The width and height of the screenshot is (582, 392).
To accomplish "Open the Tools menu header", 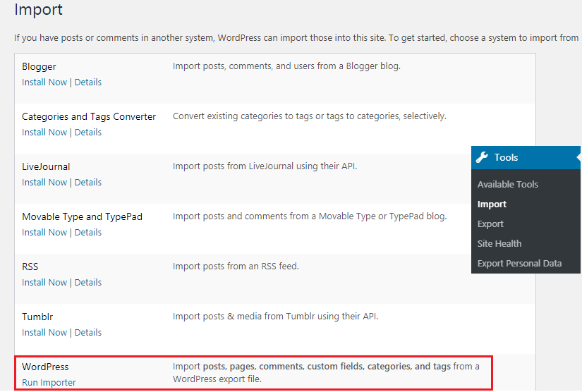I will point(526,157).
